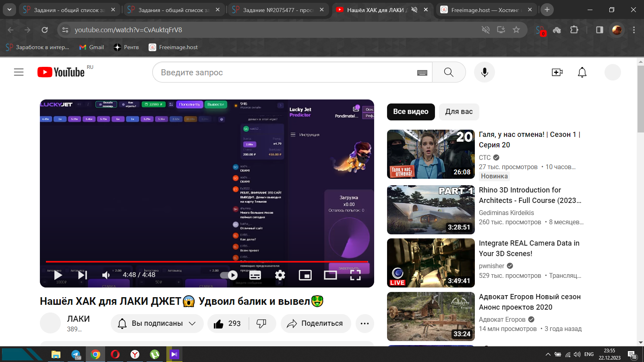Toggle the browser side panel
Image resolution: width=644 pixels, height=362 pixels.
click(x=600, y=30)
